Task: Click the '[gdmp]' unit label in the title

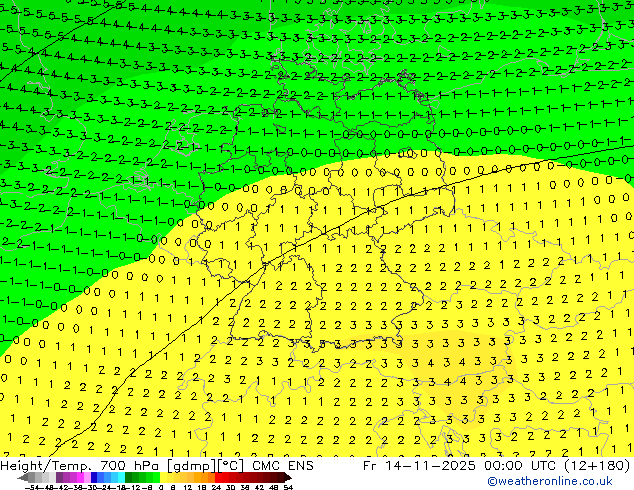Action: click(x=192, y=466)
